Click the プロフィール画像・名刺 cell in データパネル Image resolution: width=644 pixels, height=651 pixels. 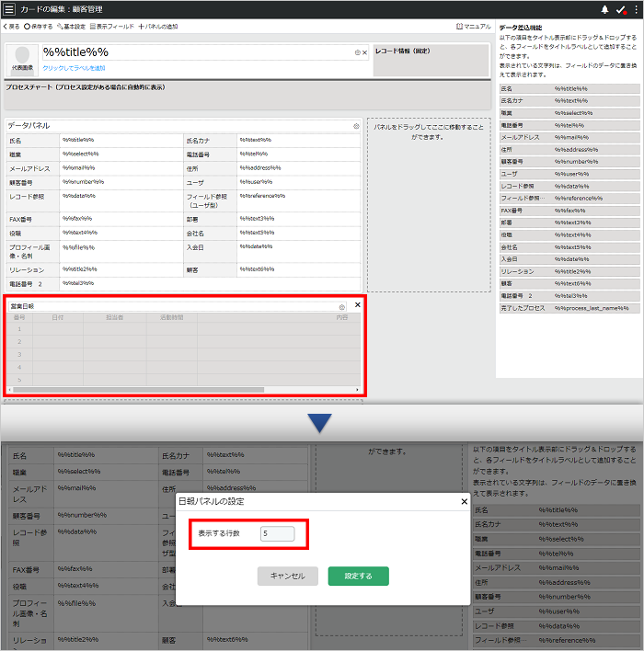pyautogui.click(x=33, y=252)
